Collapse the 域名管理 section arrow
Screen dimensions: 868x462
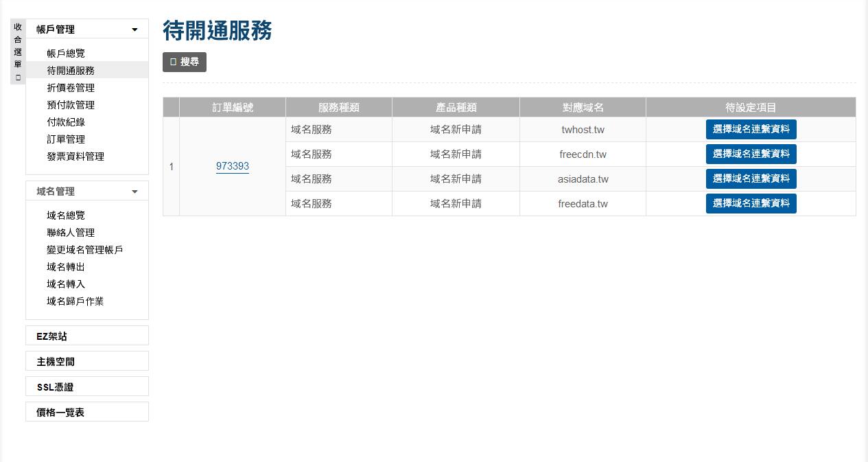coord(134,192)
